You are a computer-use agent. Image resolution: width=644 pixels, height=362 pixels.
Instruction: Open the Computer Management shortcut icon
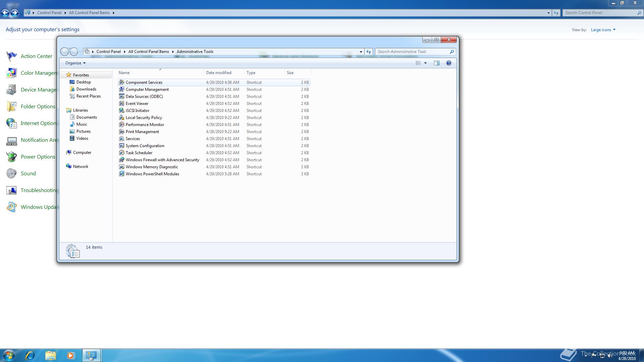tap(121, 89)
